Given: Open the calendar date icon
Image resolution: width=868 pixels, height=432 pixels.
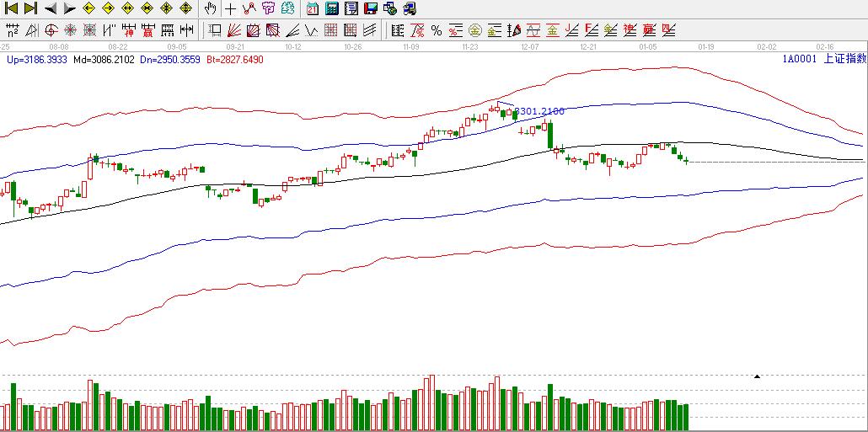Looking at the screenshot, I should tap(313, 8).
